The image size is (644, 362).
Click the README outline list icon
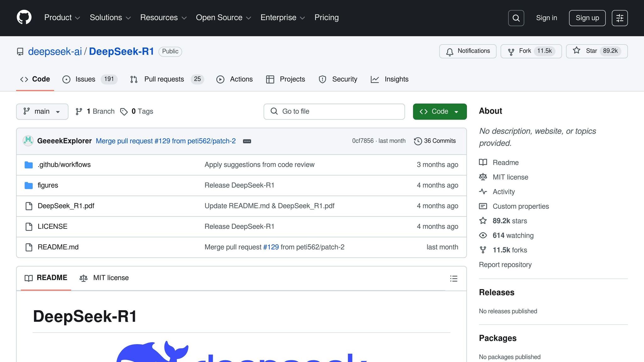click(453, 278)
